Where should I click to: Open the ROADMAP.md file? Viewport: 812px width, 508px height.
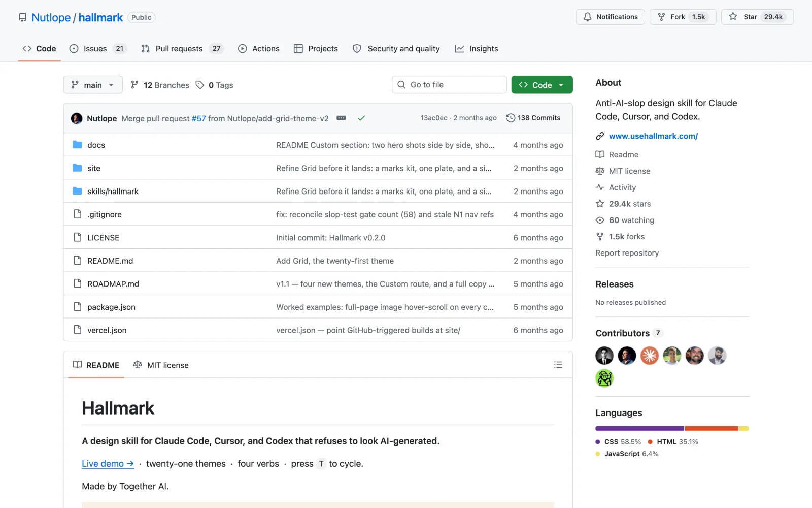tap(113, 284)
